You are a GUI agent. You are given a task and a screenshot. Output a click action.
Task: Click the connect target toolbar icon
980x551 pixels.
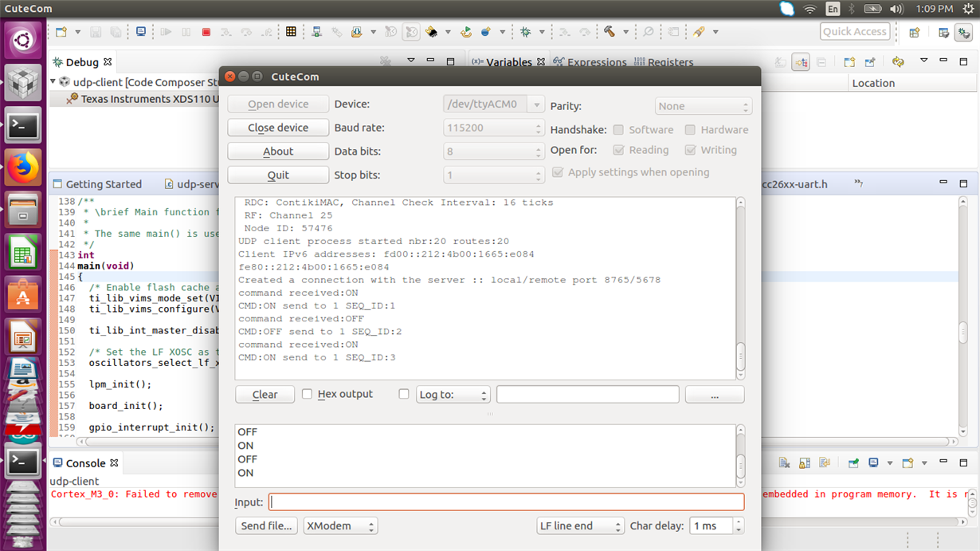tap(316, 32)
